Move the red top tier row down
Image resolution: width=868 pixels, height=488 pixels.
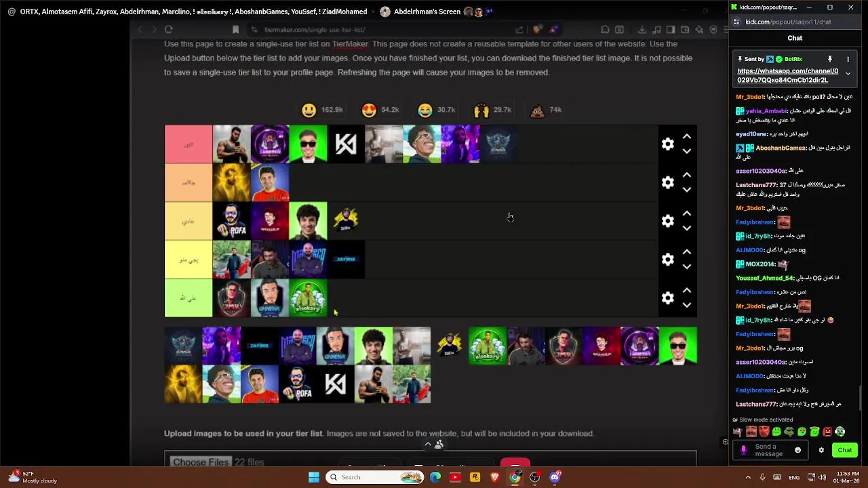click(686, 151)
